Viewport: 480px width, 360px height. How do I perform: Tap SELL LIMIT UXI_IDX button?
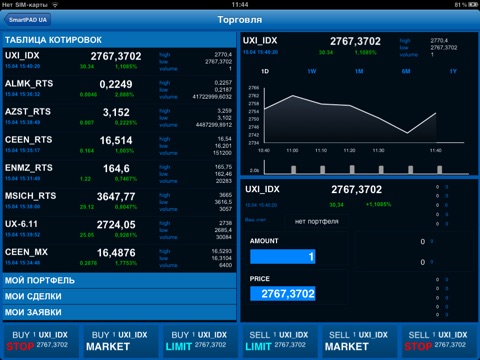point(279,341)
